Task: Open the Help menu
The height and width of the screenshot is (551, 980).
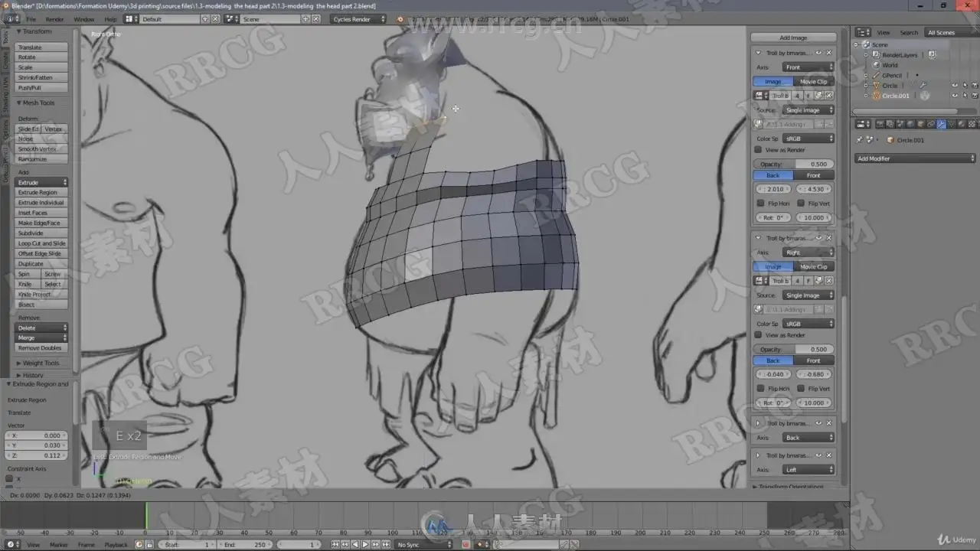Action: point(111,19)
